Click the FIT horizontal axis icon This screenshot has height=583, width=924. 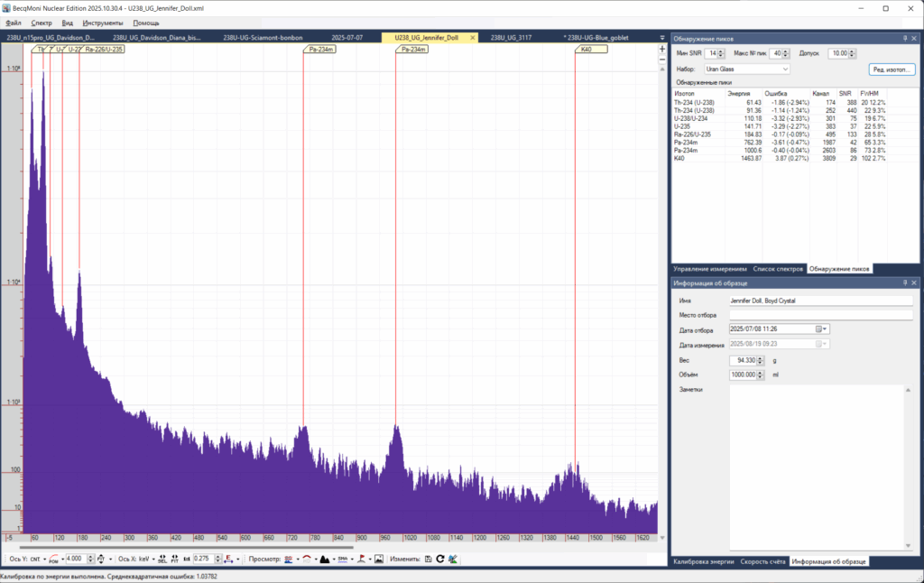(x=174, y=560)
